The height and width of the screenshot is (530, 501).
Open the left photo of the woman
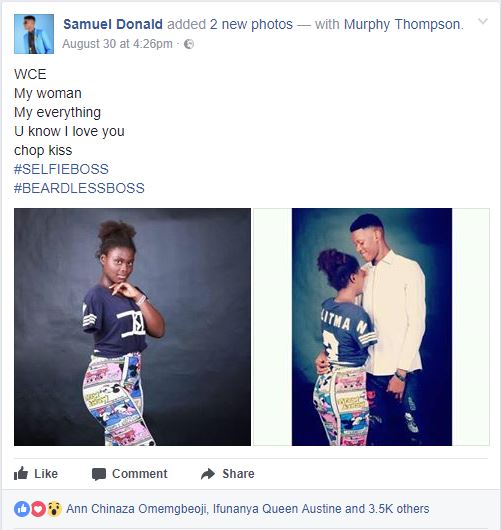point(133,327)
